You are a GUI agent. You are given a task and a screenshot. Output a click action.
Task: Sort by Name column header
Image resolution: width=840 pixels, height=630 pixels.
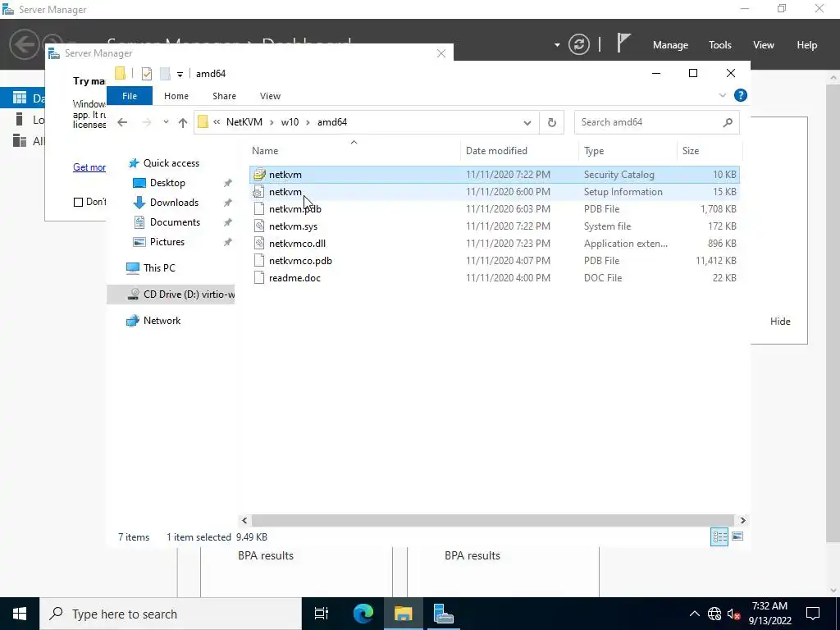click(x=354, y=151)
